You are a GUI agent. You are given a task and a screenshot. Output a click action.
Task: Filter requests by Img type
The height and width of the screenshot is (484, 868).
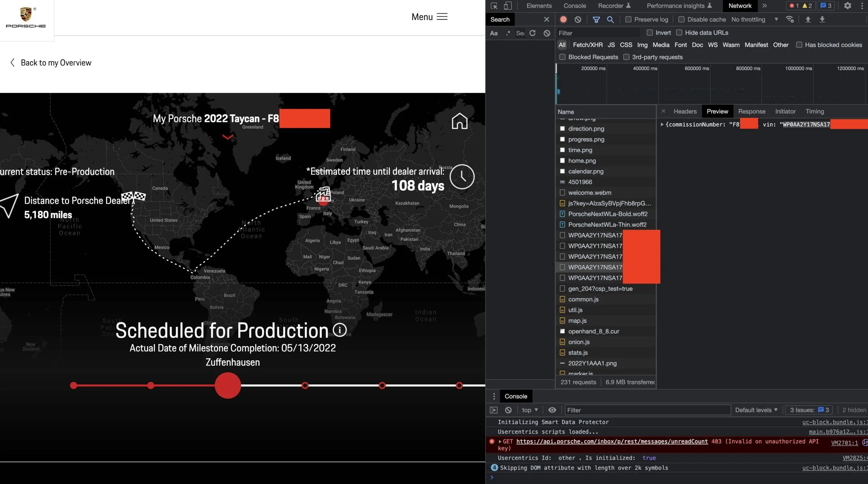(642, 45)
